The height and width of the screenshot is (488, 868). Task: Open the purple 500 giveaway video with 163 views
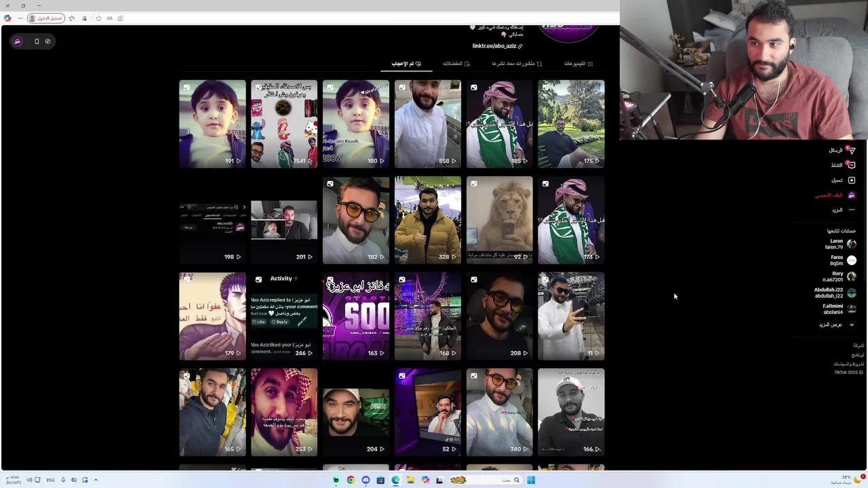tap(356, 317)
